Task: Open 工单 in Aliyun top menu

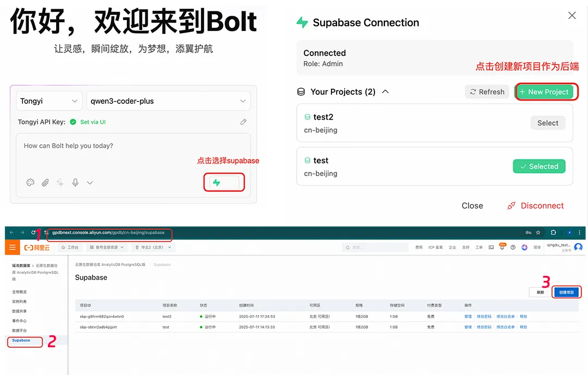Action: click(479, 248)
